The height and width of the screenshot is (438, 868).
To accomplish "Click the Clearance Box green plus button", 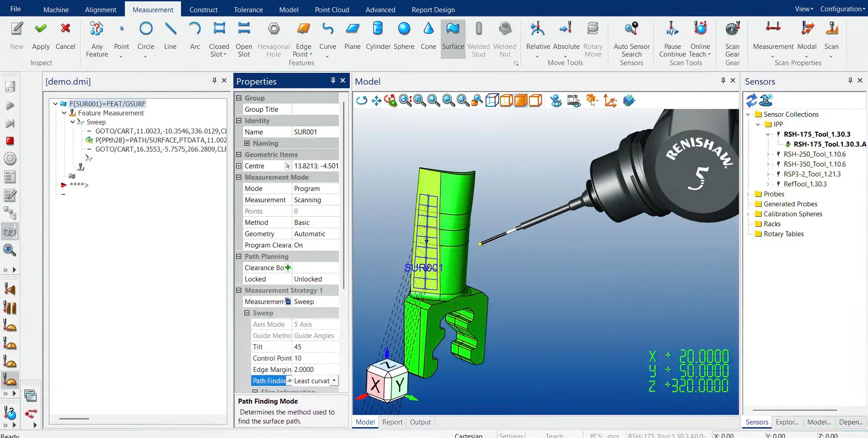I will coord(288,267).
